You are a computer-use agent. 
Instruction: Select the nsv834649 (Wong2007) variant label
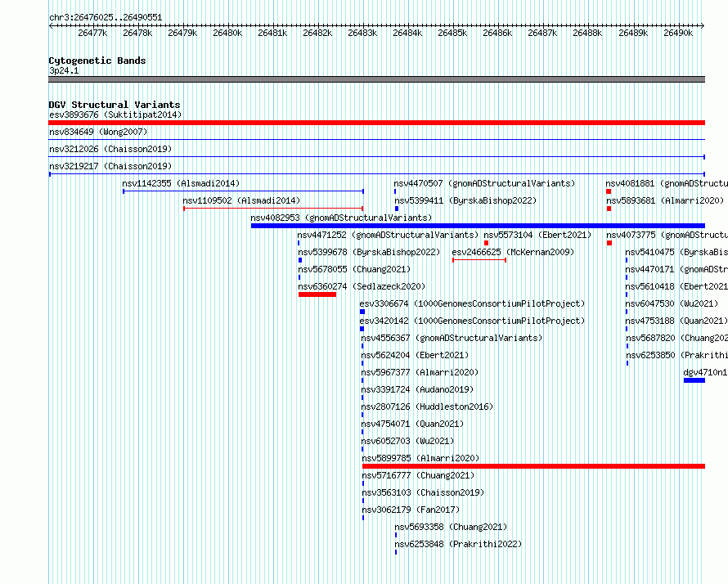coord(98,132)
